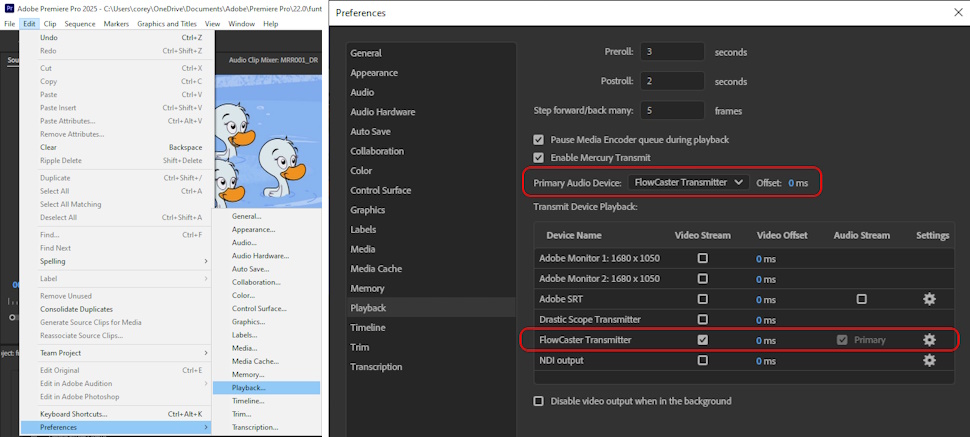The height and width of the screenshot is (437, 970).
Task: Select Clear in the Edit menu
Action: [x=116, y=147]
